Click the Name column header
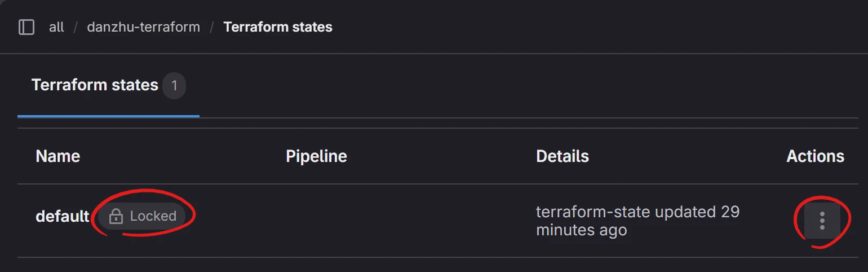This screenshot has height=272, width=868. pyautogui.click(x=57, y=156)
